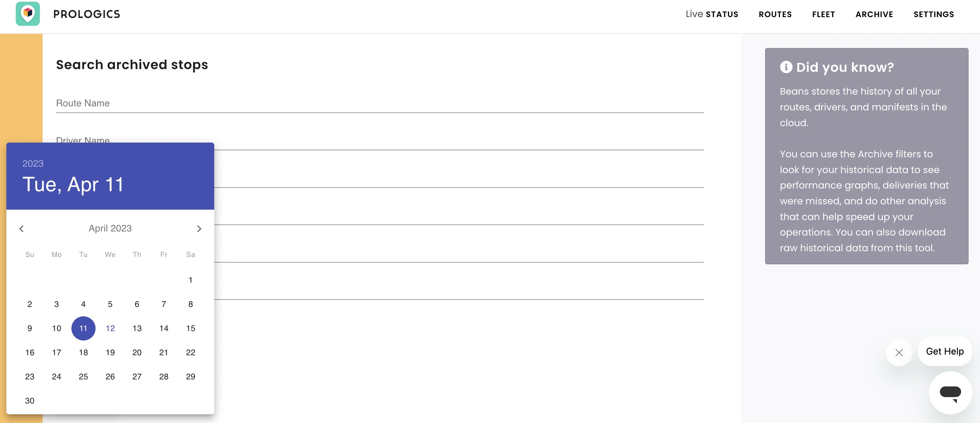The height and width of the screenshot is (423, 980).
Task: Focus the Route Name field
Action: click(380, 103)
